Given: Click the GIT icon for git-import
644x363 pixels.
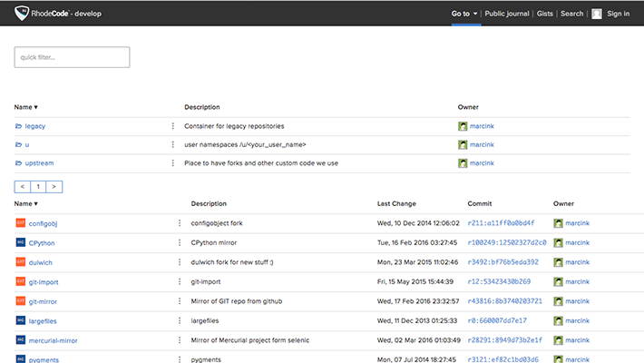Looking at the screenshot, I should (21, 281).
